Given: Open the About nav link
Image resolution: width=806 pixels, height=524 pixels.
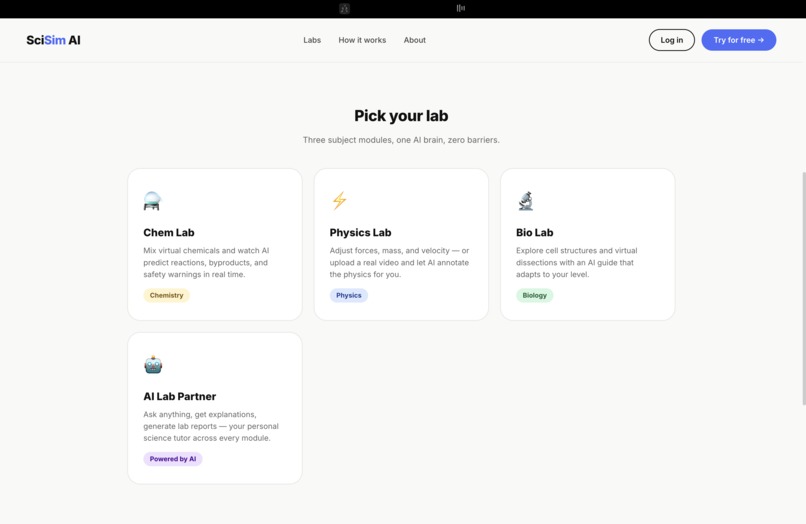Looking at the screenshot, I should click(414, 40).
